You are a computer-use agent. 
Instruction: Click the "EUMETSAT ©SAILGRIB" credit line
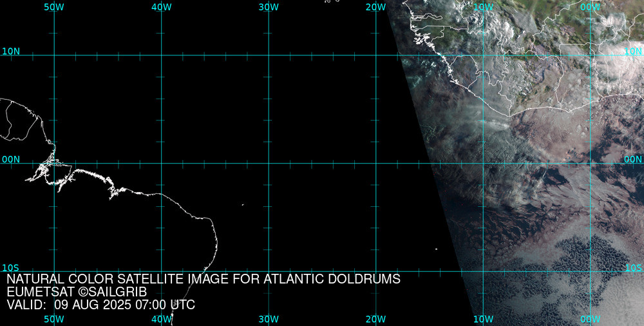coord(77,292)
